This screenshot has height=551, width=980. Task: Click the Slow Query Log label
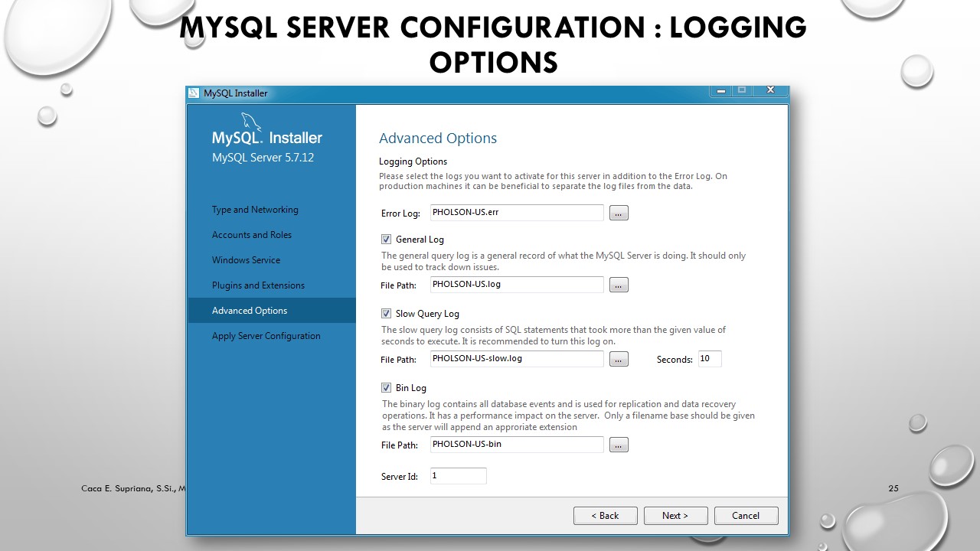[427, 314]
